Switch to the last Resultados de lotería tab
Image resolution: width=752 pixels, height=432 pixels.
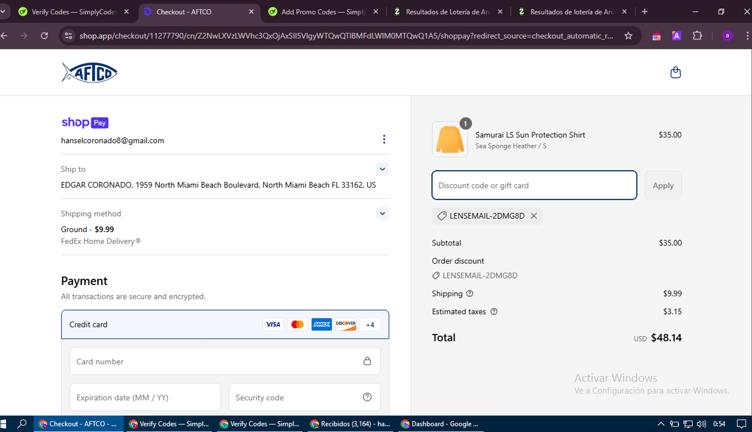(x=571, y=12)
